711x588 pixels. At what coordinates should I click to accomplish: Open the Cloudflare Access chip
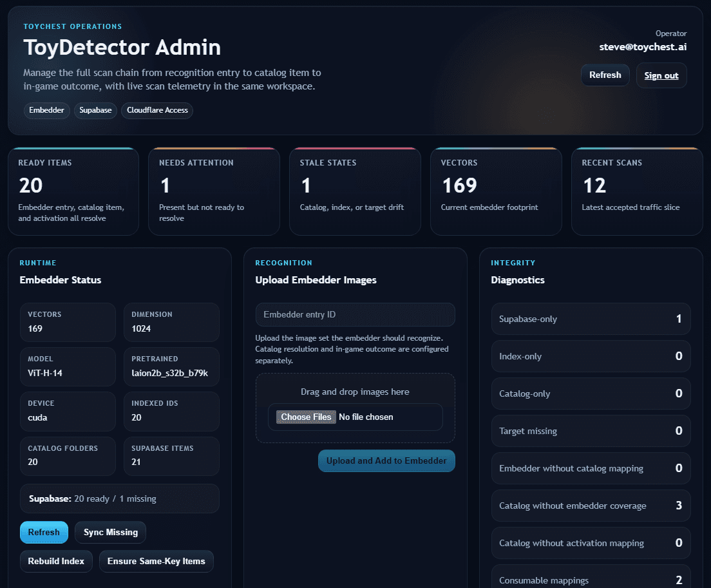click(x=156, y=110)
